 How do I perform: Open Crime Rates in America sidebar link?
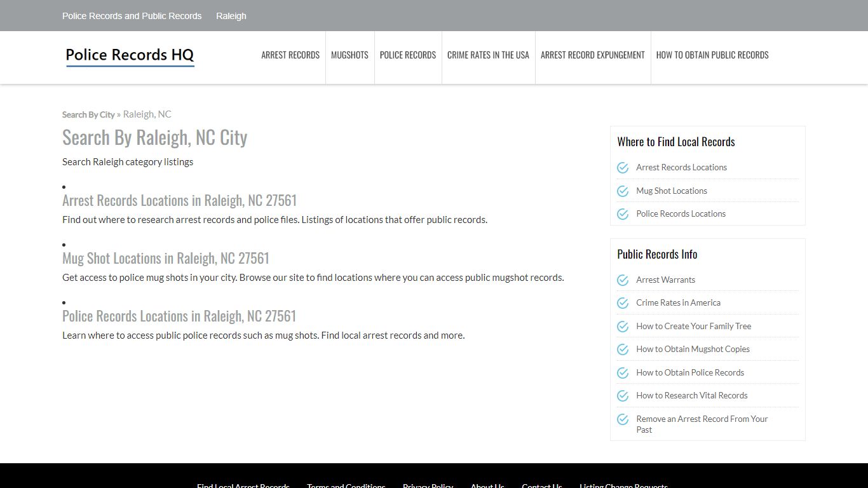(678, 302)
